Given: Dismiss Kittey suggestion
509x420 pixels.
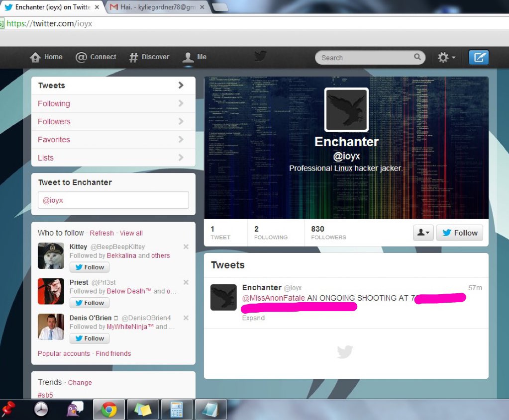Looking at the screenshot, I should tap(186, 247).
